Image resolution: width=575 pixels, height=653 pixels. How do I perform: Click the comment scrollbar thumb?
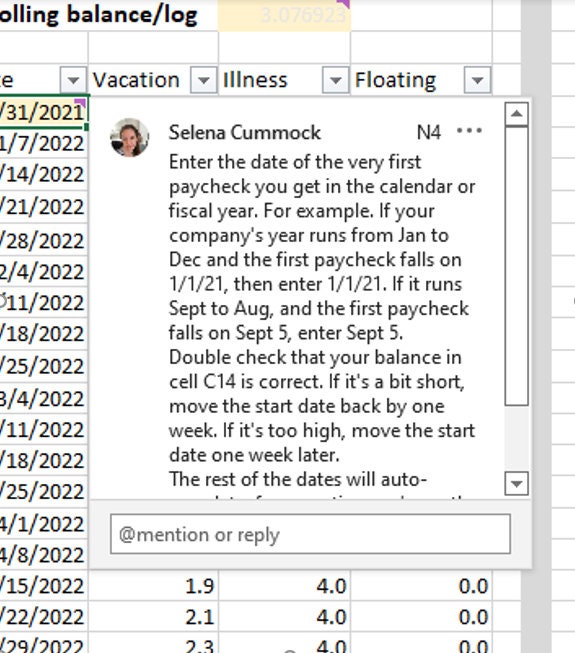click(x=516, y=266)
